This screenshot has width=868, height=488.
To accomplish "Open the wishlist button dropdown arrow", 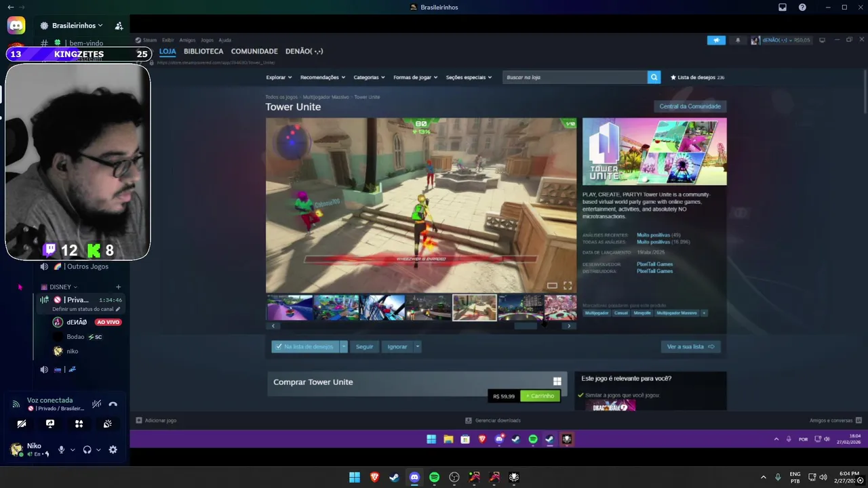I will [344, 346].
